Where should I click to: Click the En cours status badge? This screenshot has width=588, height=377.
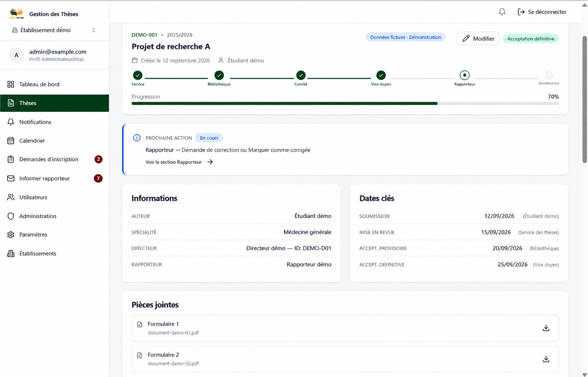tap(209, 138)
